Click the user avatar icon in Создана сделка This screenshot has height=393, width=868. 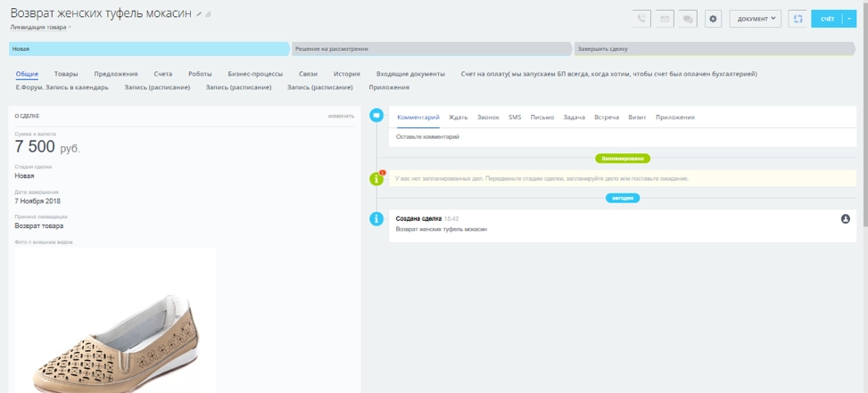[845, 218]
